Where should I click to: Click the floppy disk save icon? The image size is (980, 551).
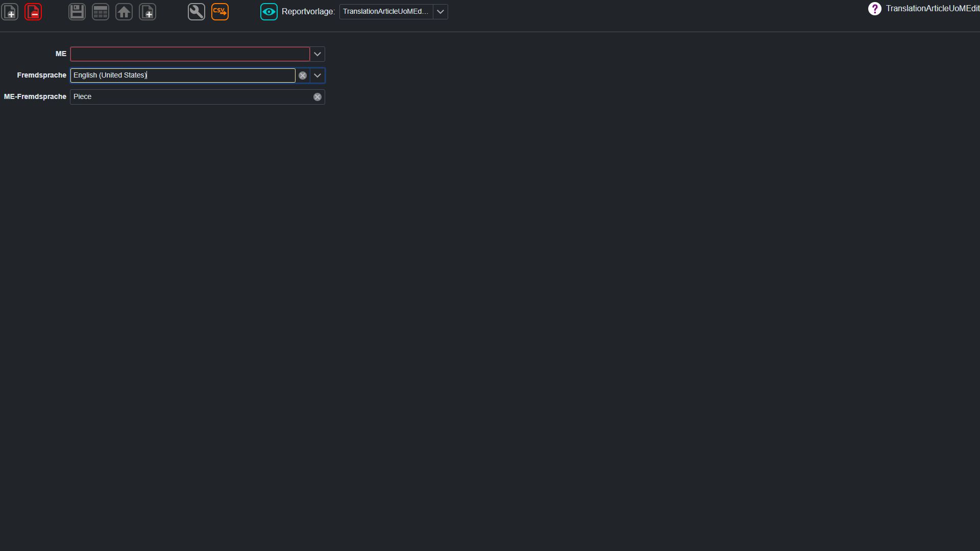click(x=77, y=12)
